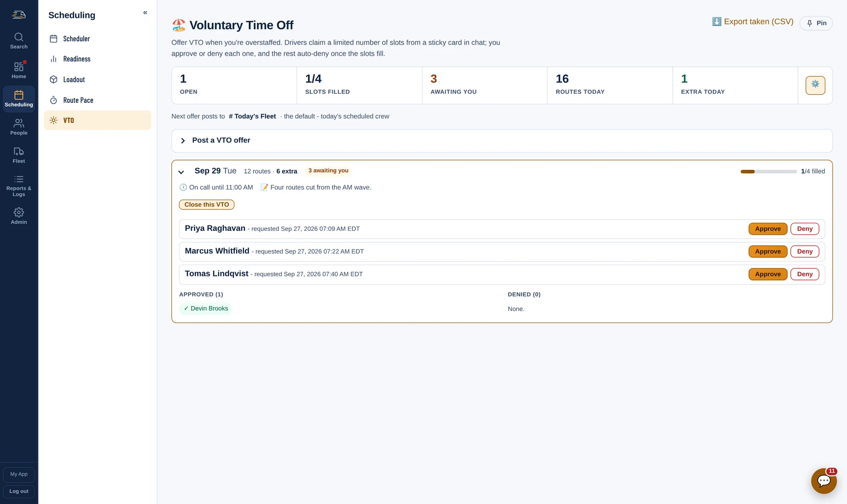Deny Marcus Whitfield's VTO request
Screen dimensions: 847x504
pyautogui.click(x=805, y=251)
